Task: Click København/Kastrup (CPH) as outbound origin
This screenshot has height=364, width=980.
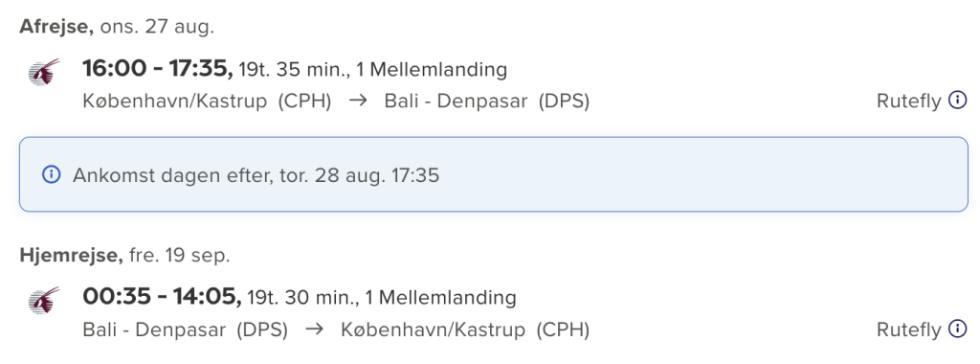Action: click(x=207, y=102)
